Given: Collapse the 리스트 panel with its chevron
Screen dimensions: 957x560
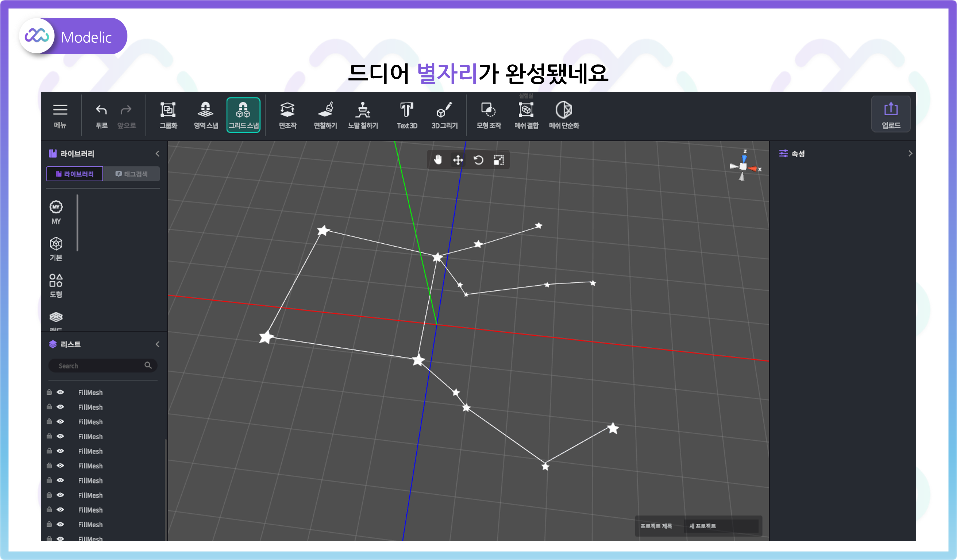Looking at the screenshot, I should 158,344.
